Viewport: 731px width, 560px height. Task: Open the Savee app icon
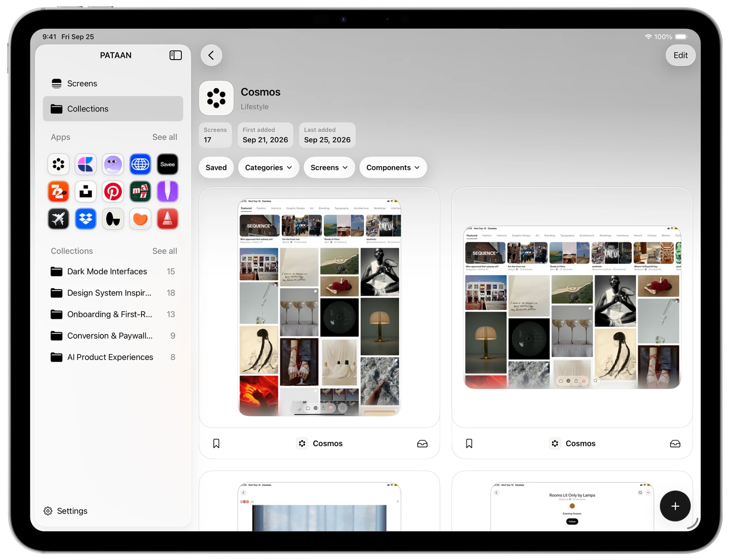point(167,164)
